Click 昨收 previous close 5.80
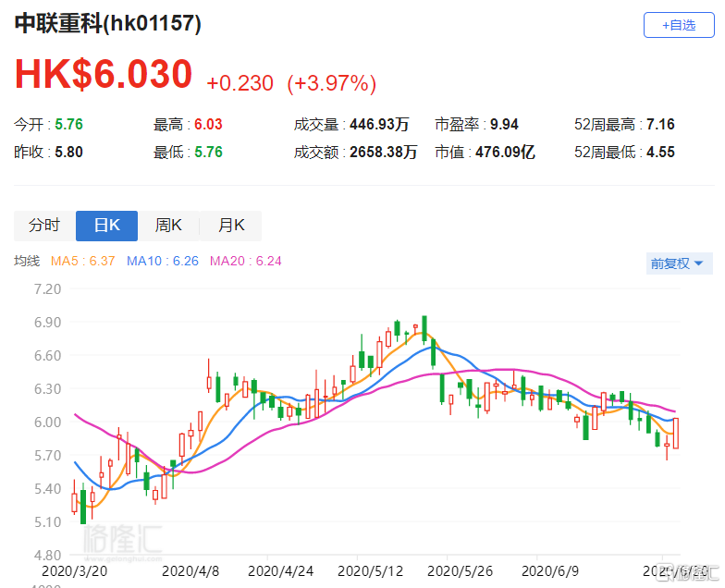Viewport: 725px width, 588px height. pos(68,152)
